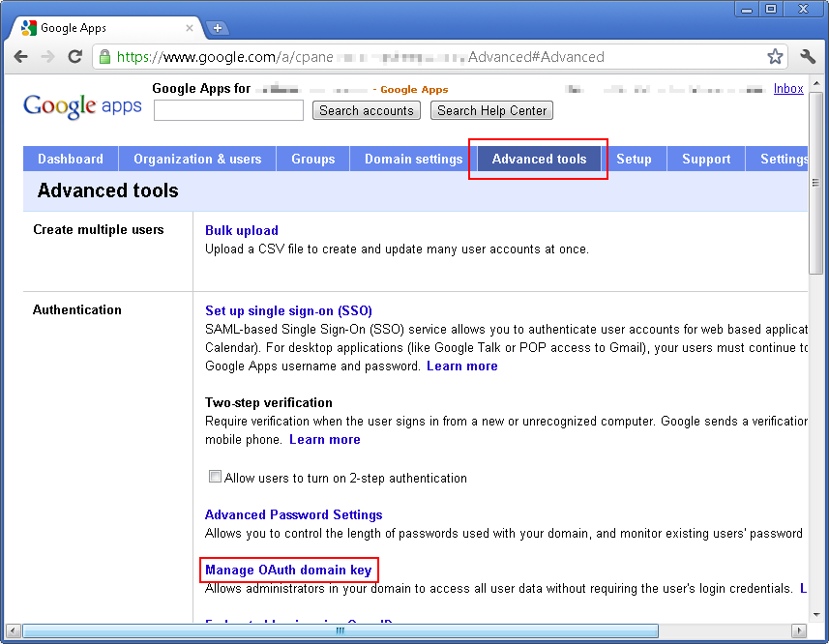The width and height of the screenshot is (829, 644).
Task: Click the vertical scrollbar down arrow
Action: click(x=816, y=614)
